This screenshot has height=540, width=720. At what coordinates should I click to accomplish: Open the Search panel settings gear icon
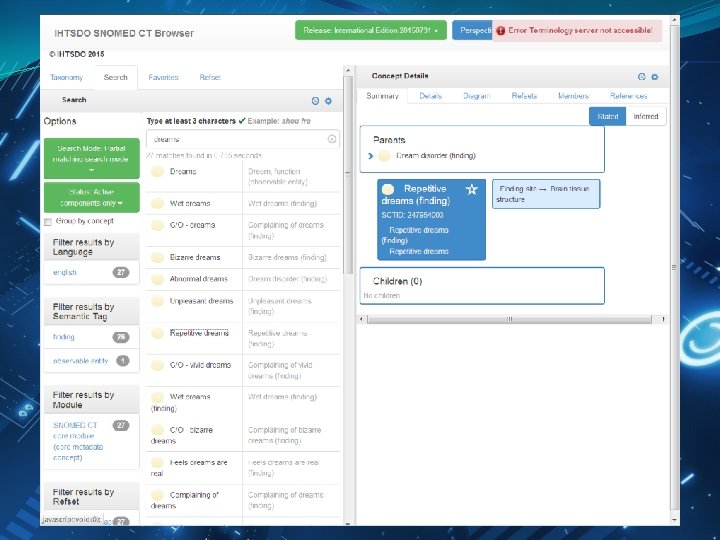328,101
